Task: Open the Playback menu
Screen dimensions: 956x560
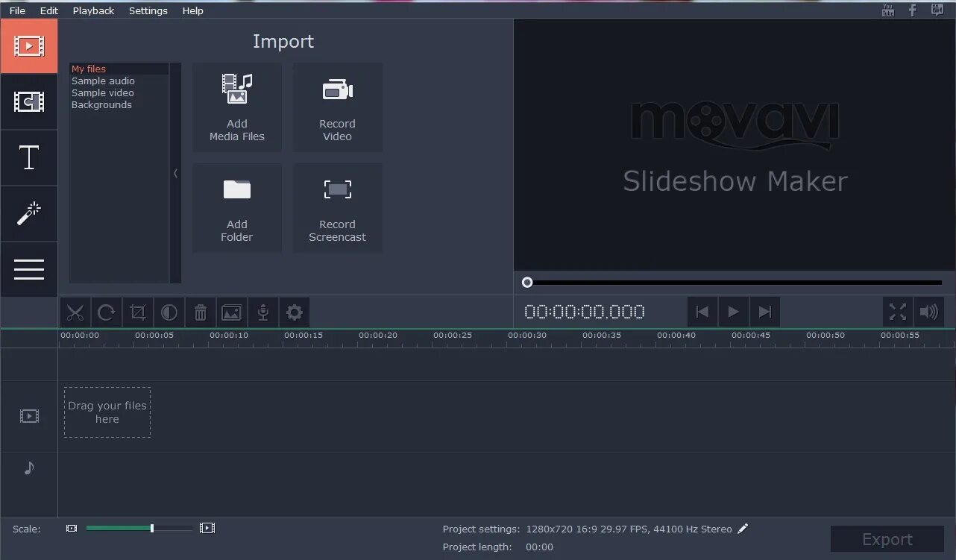Action: [x=94, y=10]
